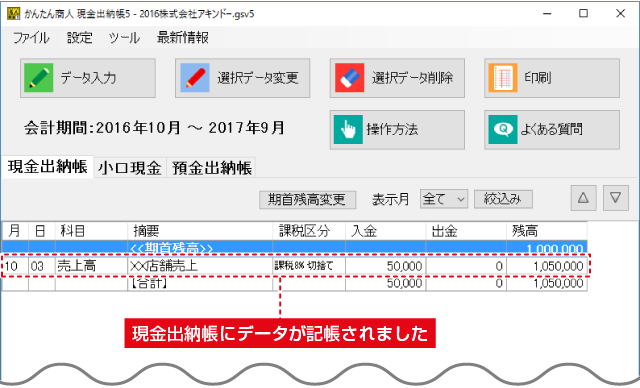The width and height of the screenshot is (640, 388).
Task: Open 操作方法 via the hand pointer icon
Action: pyautogui.click(x=348, y=129)
